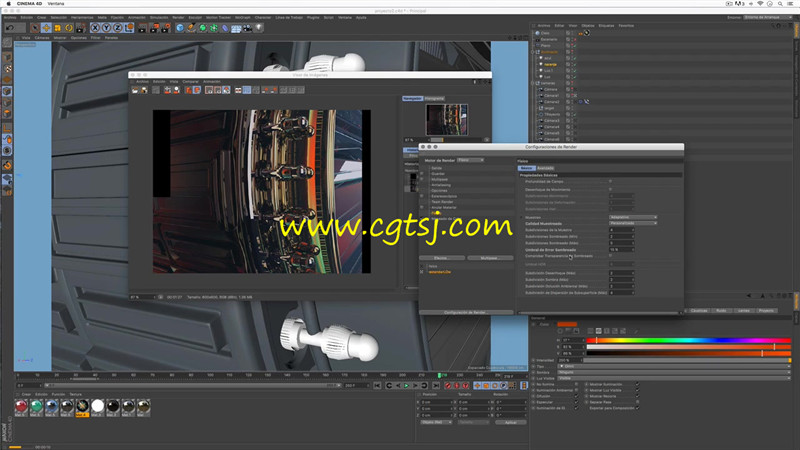Open the Calidad Muestreado dropdown
Viewport: 800px width, 450px height.
633,223
